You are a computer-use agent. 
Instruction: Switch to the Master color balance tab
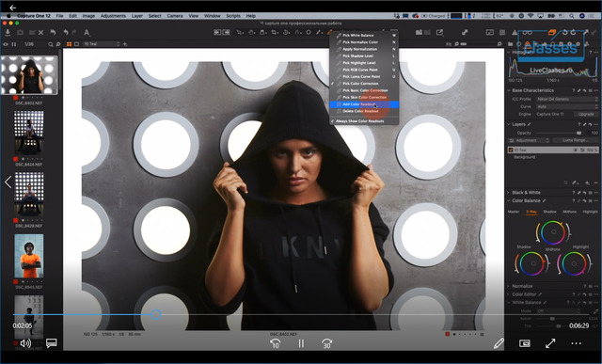pyautogui.click(x=514, y=212)
